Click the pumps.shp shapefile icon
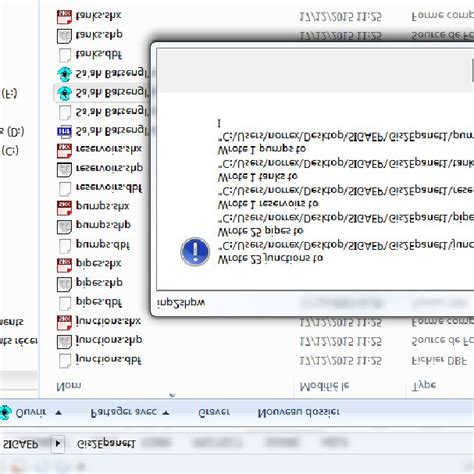474x474 pixels. click(x=64, y=227)
